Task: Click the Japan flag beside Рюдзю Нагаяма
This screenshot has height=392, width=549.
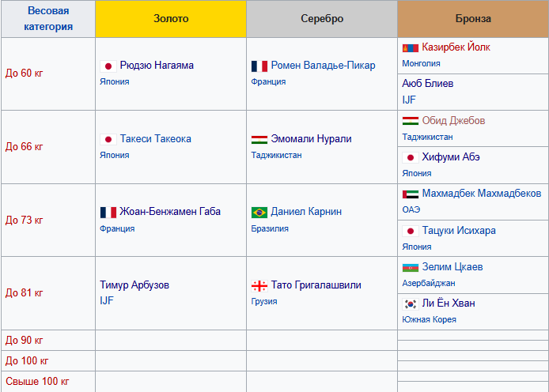Action: (108, 66)
